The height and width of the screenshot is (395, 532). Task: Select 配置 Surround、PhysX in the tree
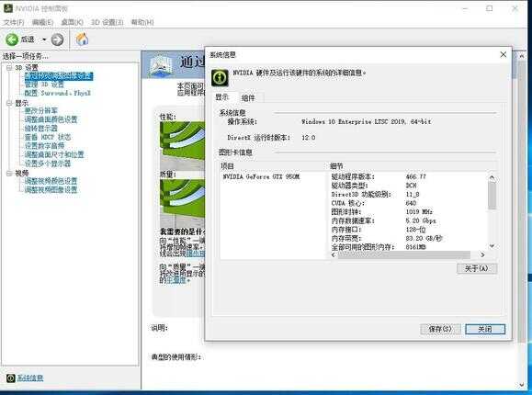click(57, 93)
